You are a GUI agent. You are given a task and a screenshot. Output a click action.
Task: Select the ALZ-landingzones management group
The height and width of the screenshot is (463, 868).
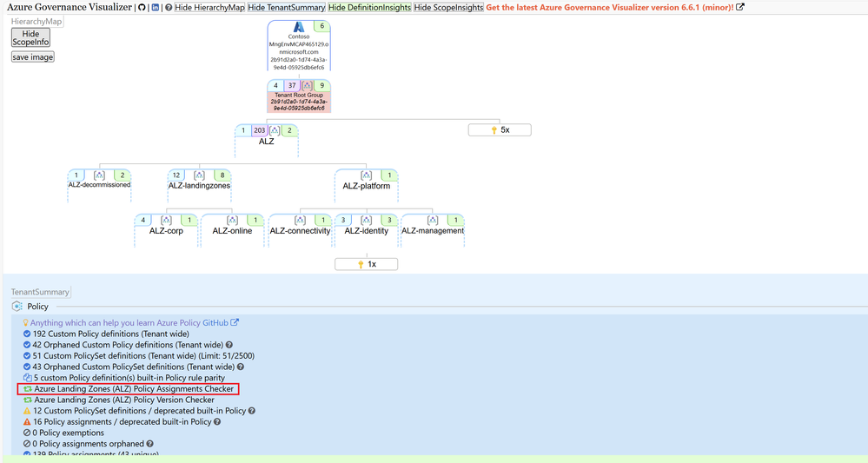[x=199, y=187]
